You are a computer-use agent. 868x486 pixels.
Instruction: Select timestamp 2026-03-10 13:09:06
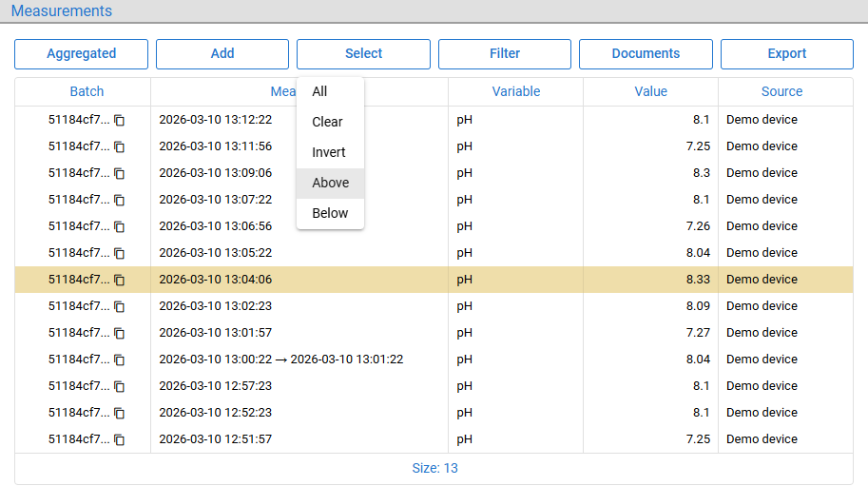[x=216, y=173]
